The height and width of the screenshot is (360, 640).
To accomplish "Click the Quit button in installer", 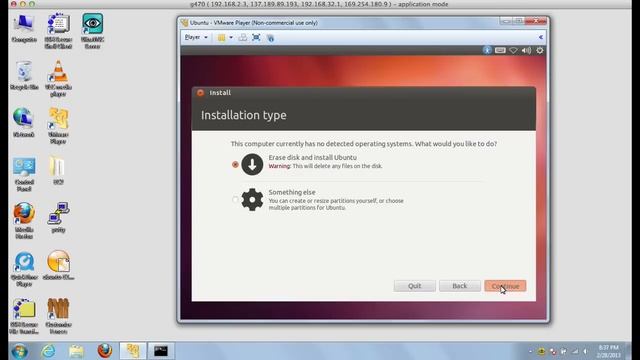I will (414, 286).
